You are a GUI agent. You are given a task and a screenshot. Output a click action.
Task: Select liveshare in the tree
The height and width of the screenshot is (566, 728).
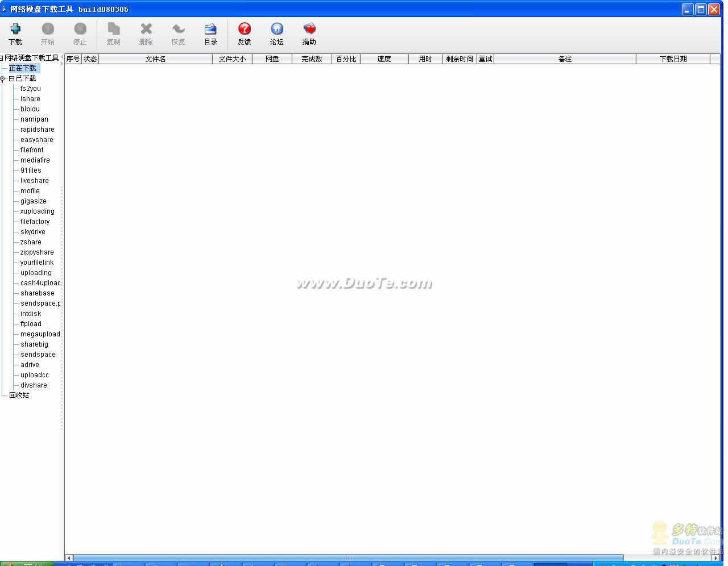35,181
